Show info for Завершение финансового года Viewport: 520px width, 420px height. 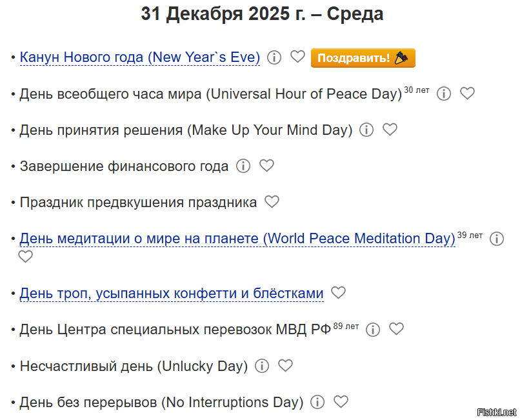[x=243, y=166]
